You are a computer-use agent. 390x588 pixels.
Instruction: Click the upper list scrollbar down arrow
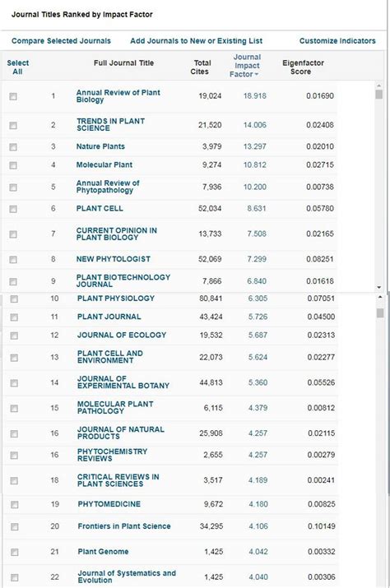tap(378, 288)
